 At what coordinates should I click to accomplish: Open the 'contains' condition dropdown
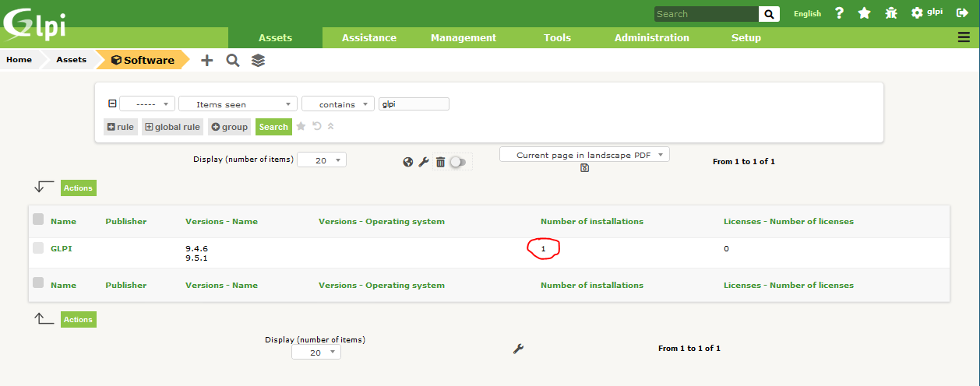[338, 104]
